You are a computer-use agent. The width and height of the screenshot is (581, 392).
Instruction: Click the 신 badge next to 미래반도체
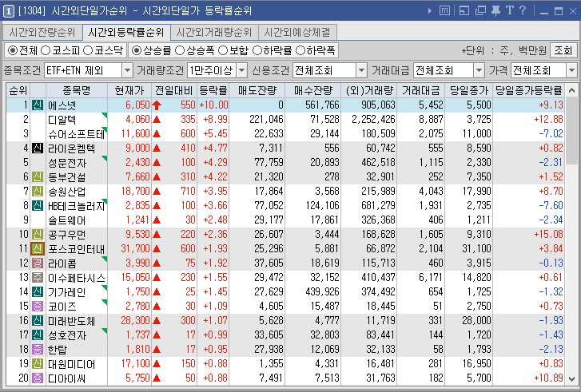click(x=37, y=321)
